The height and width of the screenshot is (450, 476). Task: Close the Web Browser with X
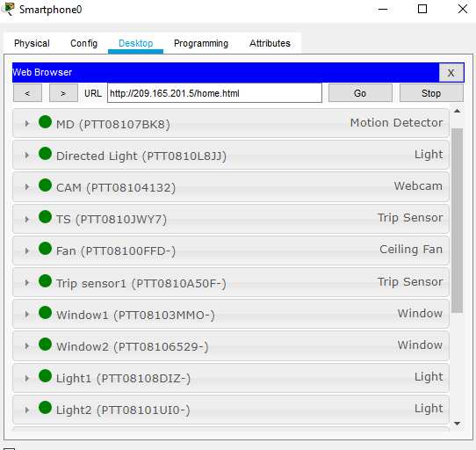451,73
